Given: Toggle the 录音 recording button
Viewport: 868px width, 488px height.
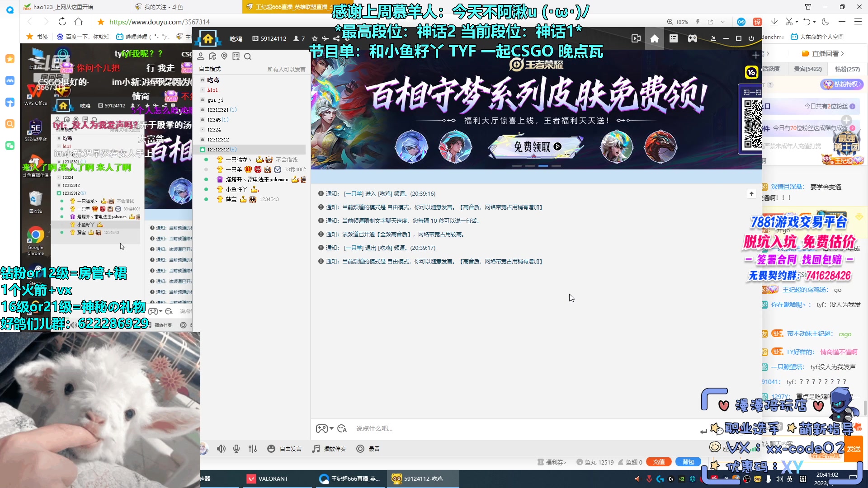Looking at the screenshot, I should 368,449.
